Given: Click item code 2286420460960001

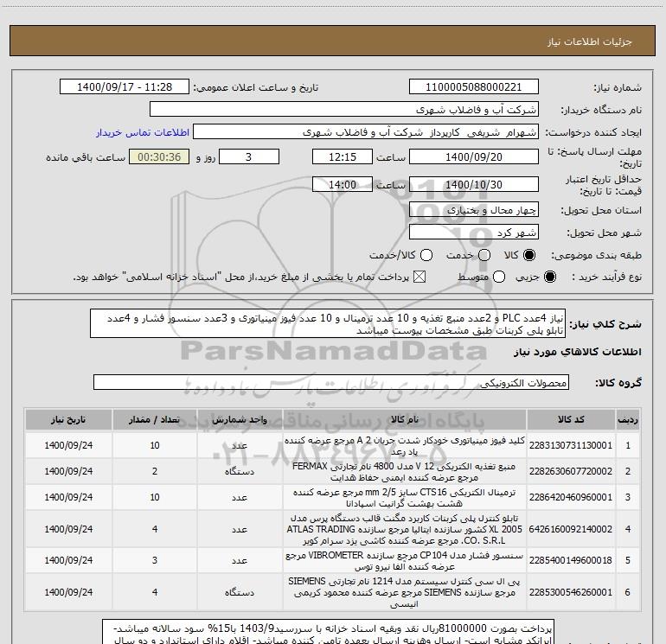Looking at the screenshot, I should [x=571, y=497].
